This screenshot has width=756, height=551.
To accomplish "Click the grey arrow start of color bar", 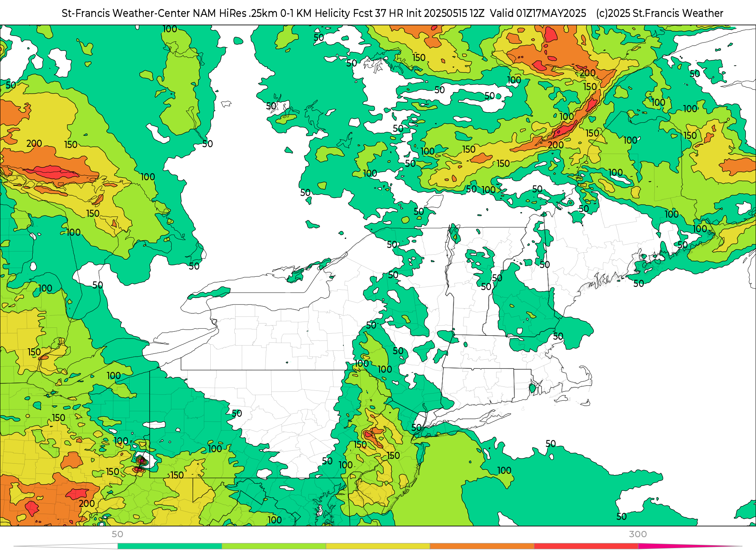I will (66, 546).
